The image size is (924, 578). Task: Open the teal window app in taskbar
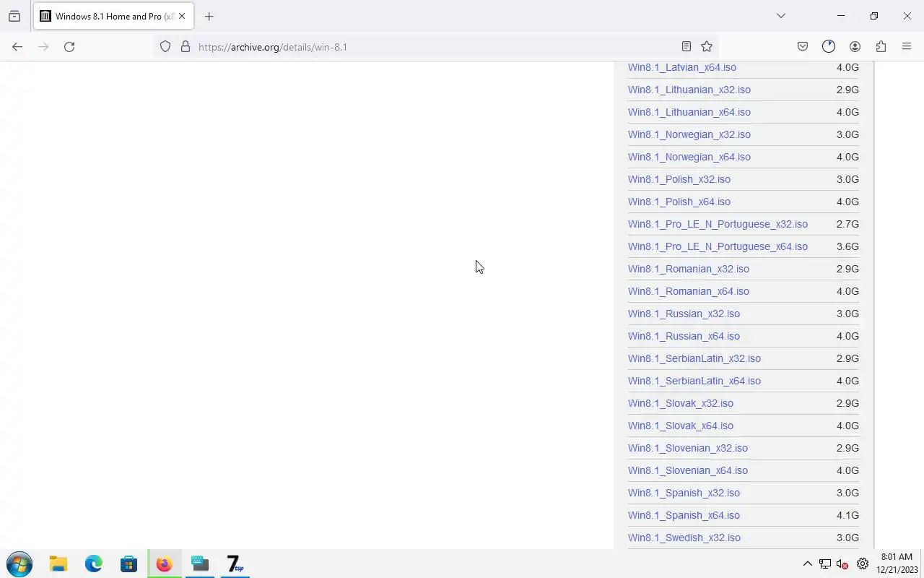200,564
